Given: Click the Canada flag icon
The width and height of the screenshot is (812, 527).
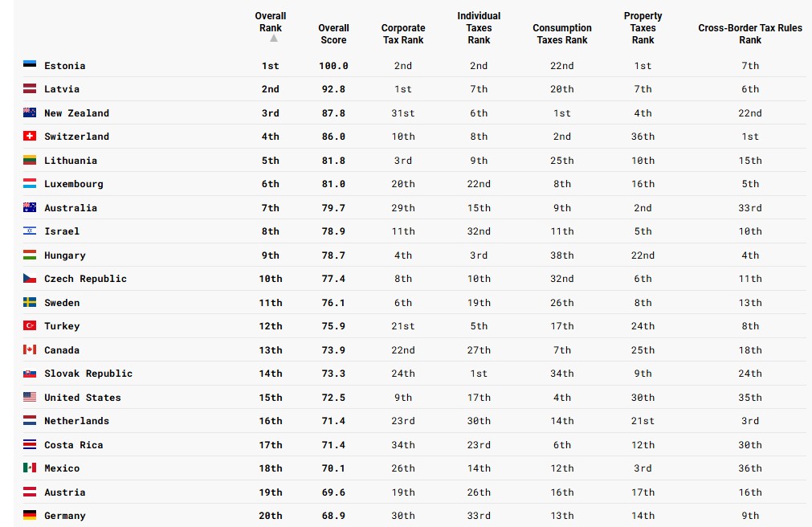Looking at the screenshot, I should pos(30,349).
